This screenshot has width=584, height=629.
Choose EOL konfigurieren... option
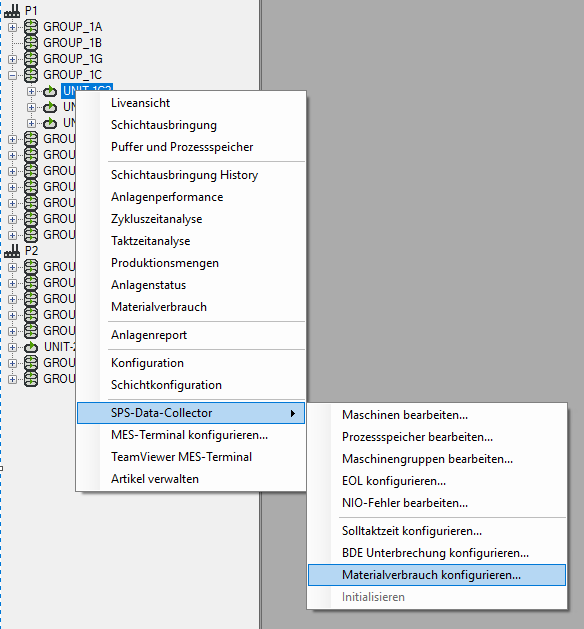[x=394, y=481]
